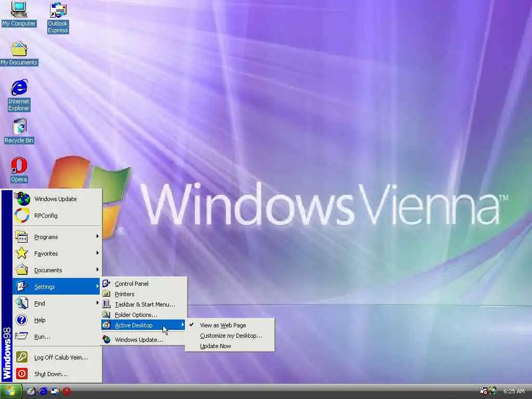Expand the Documents submenu
The width and height of the screenshot is (532, 399).
pos(57,270)
